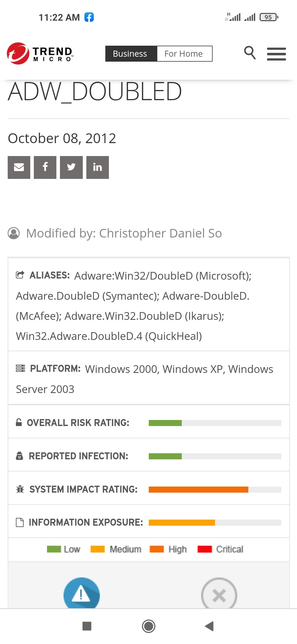The image size is (297, 644).
Task: Click the aliases share icon
Action: click(x=20, y=275)
